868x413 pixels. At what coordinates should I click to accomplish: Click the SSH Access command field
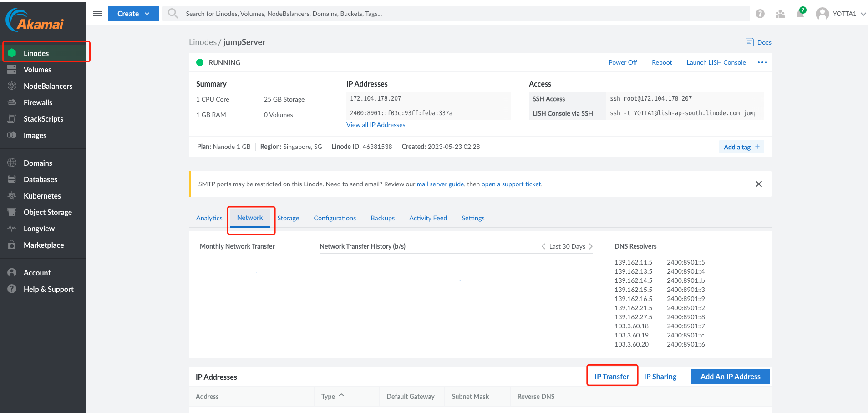685,98
